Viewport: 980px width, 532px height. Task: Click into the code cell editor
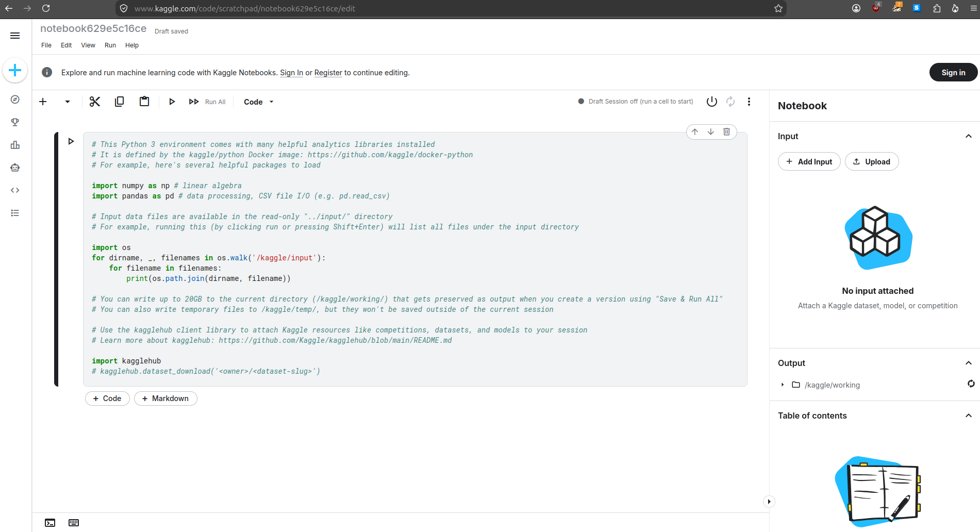[x=415, y=259]
